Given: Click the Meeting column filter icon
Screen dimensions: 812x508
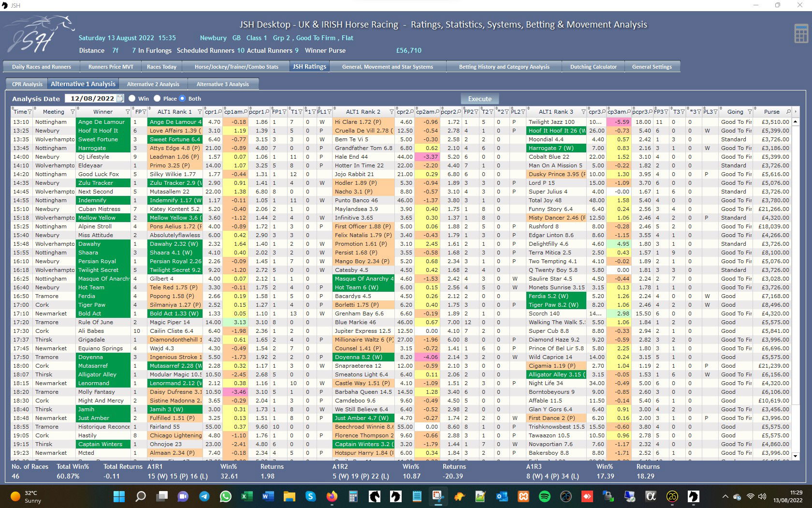Looking at the screenshot, I should coord(73,112).
